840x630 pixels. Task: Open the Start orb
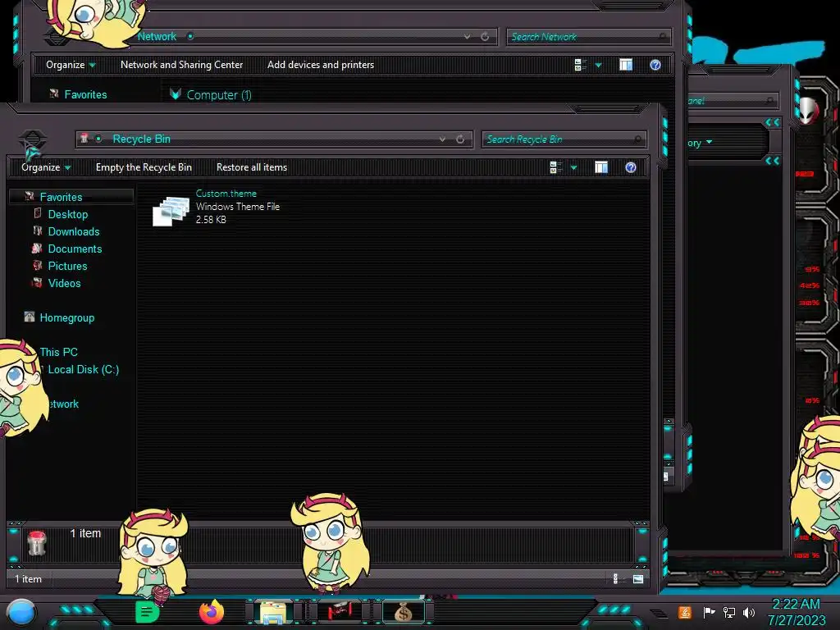click(21, 614)
